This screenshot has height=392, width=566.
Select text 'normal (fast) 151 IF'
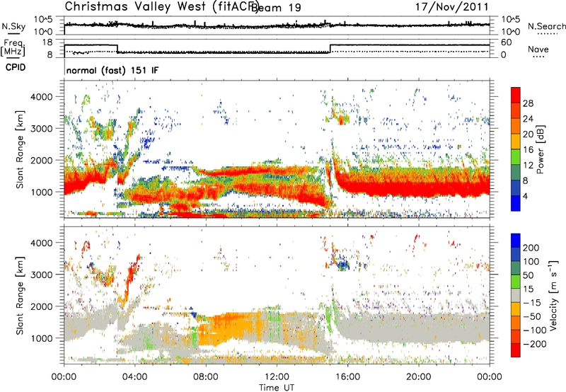pos(112,70)
